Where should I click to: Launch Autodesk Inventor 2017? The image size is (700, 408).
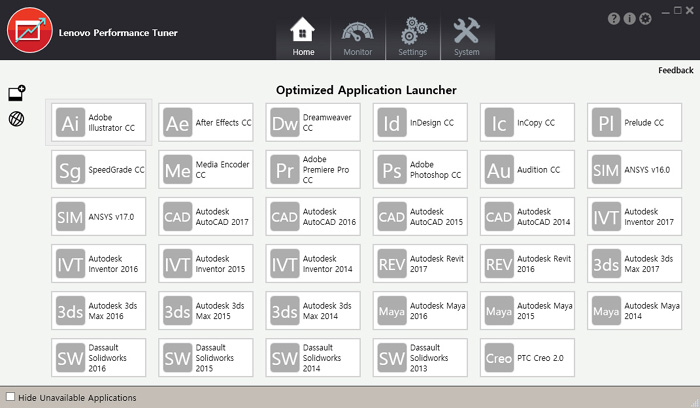coord(634,216)
